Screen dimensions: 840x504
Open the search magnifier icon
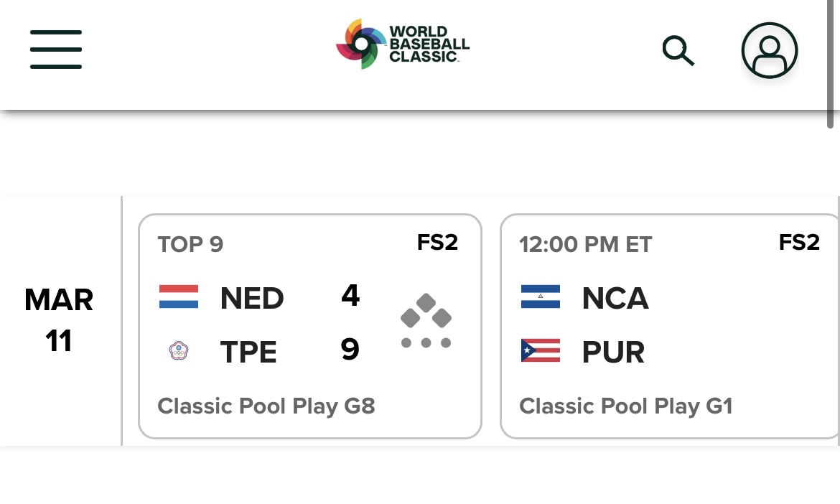point(678,50)
